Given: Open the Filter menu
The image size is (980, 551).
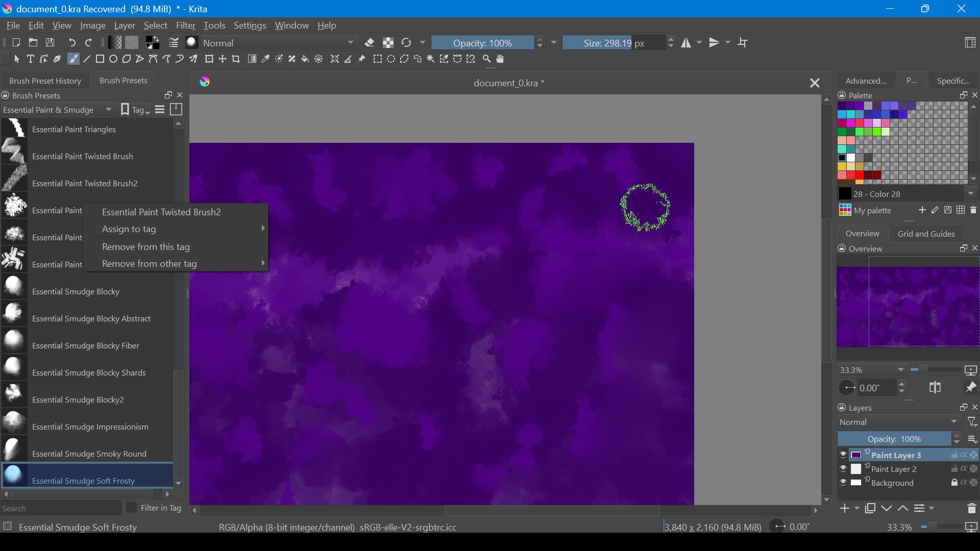Looking at the screenshot, I should [185, 26].
